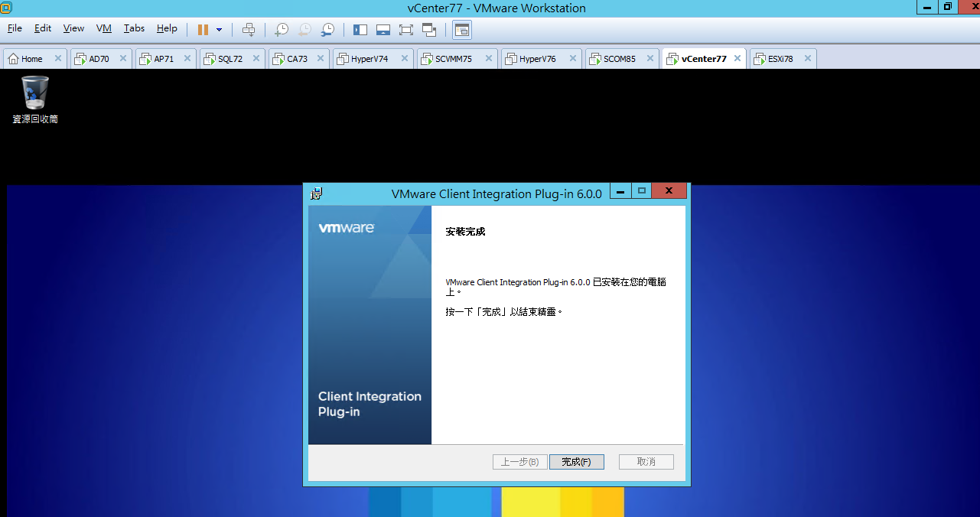Close the ESXi78 tab
Image resolution: width=980 pixels, height=517 pixels.
click(x=807, y=58)
